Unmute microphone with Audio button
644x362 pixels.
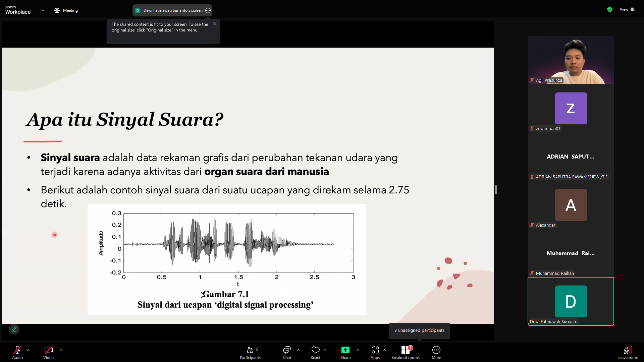(17, 352)
